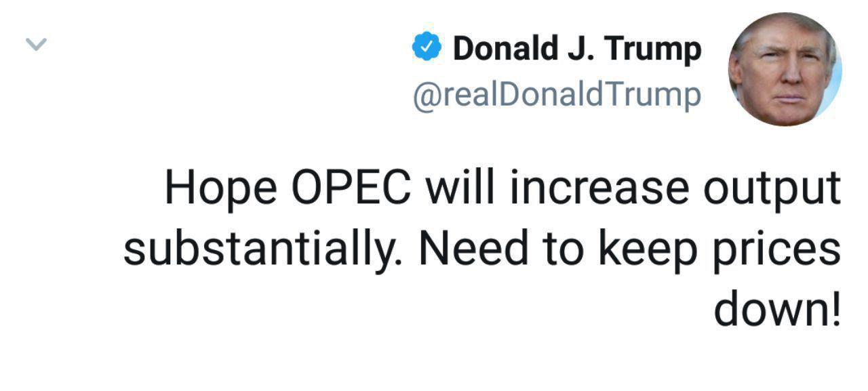View the round profile picture
Viewport: 868px width, 391px height.
785,68
